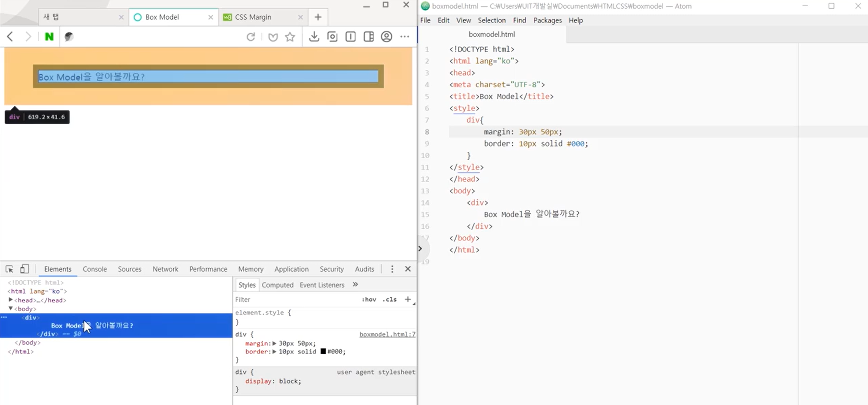Screen dimensions: 868x405
Task: Switch to the Console tab
Action: [95, 269]
